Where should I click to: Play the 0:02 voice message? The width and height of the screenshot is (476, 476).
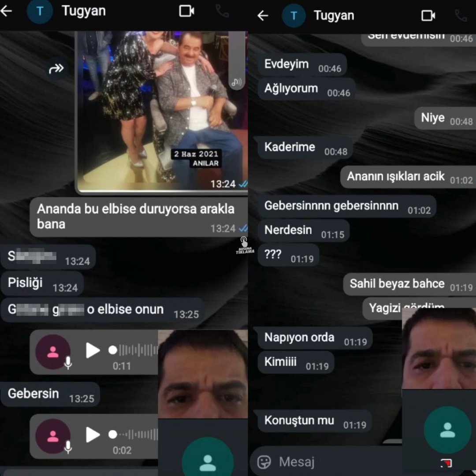coord(93,435)
